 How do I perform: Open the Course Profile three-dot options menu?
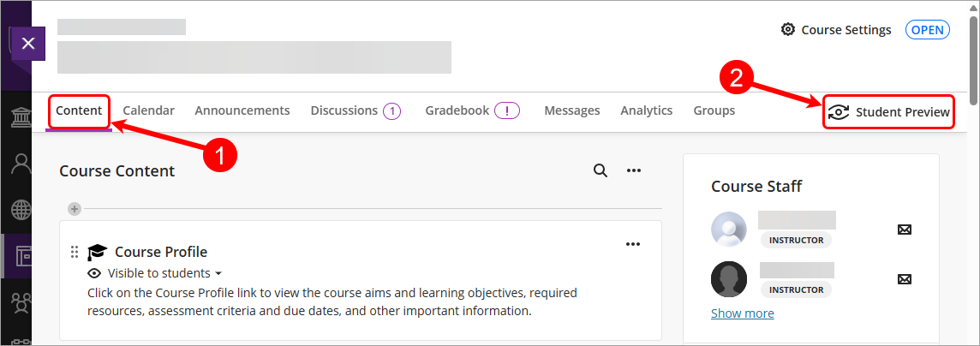(x=633, y=244)
